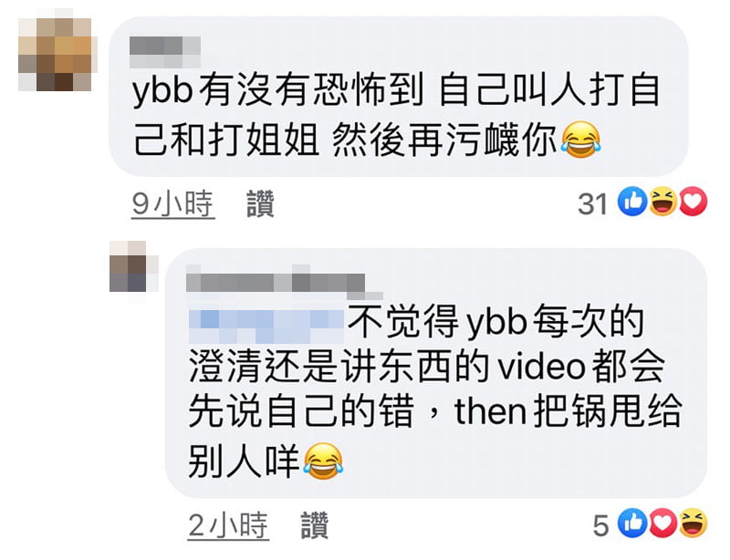This screenshot has width=730, height=560.
Task: Open the reaction count 5 on the reply
Action: click(601, 526)
